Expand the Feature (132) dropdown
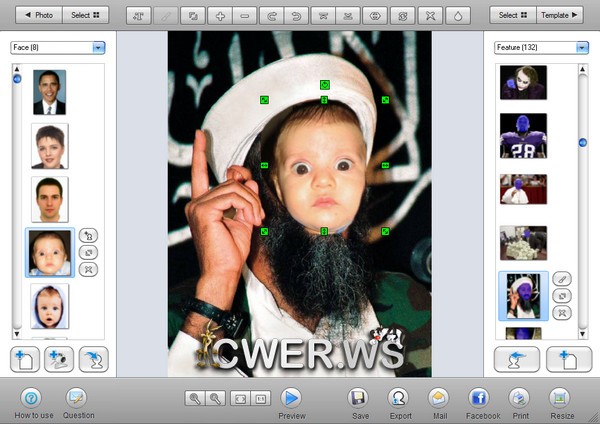This screenshot has height=424, width=600. click(582, 47)
